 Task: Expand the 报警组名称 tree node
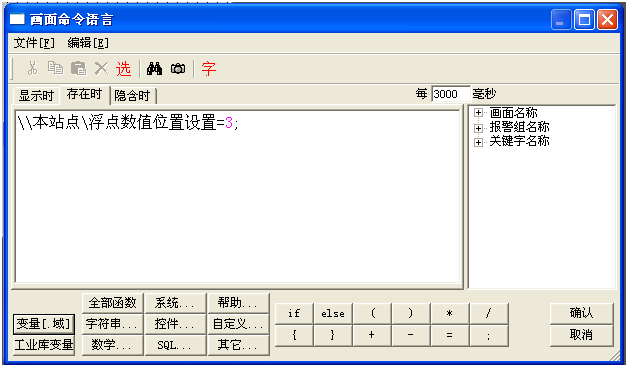tap(478, 128)
